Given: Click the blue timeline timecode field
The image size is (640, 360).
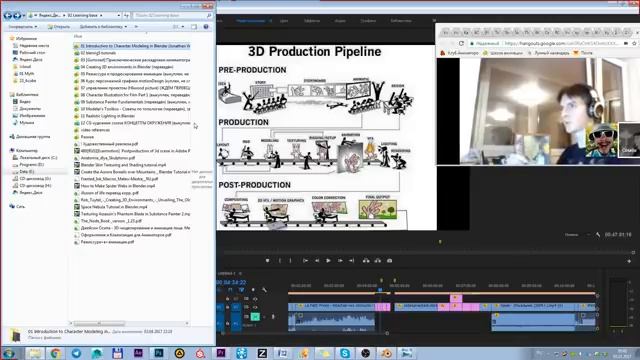Looking at the screenshot, I should [231, 282].
